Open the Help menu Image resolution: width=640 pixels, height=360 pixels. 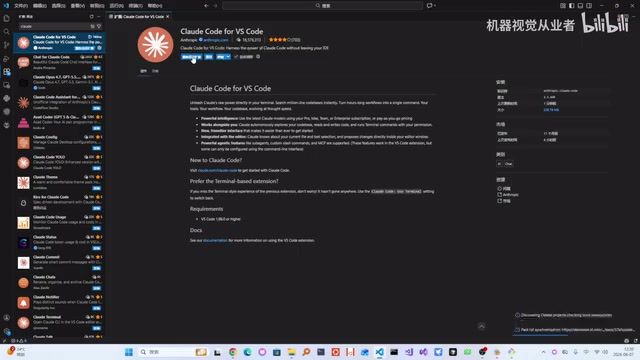pyautogui.click(x=155, y=6)
